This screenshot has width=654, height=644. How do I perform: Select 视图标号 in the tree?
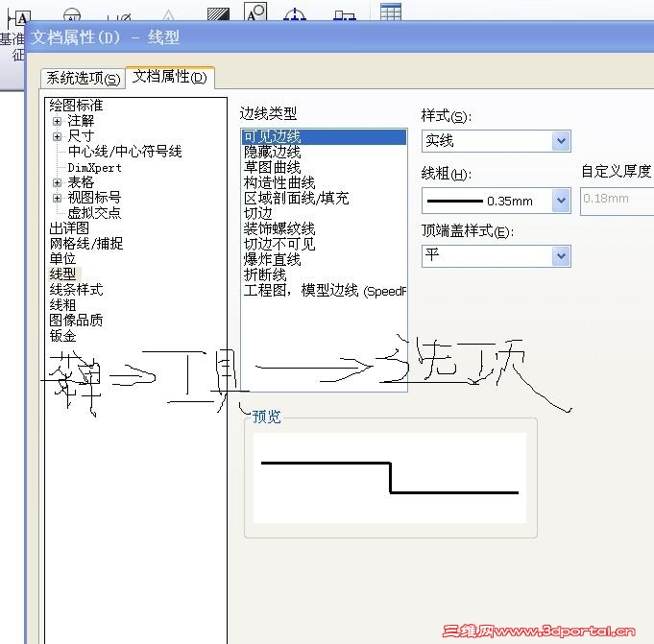94,198
